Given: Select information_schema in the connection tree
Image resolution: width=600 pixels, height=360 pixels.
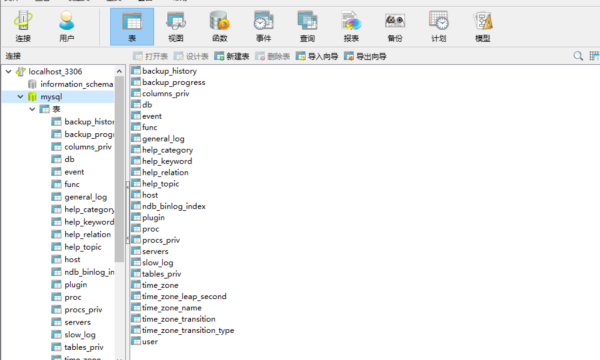Looking at the screenshot, I should point(77,84).
